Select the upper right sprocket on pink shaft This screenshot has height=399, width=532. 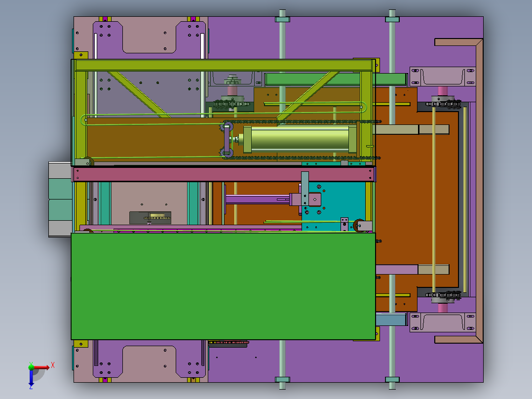tap(444, 103)
